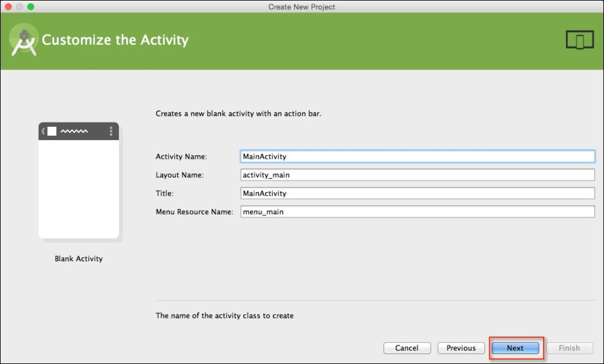604x364 pixels.
Task: Click the Blank Activity caption label
Action: 79,259
